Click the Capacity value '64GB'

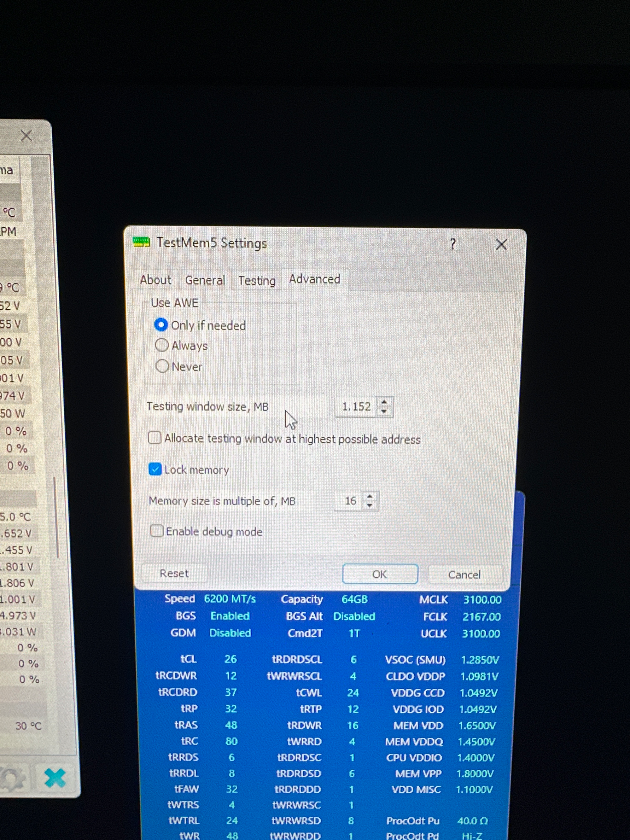pyautogui.click(x=354, y=599)
